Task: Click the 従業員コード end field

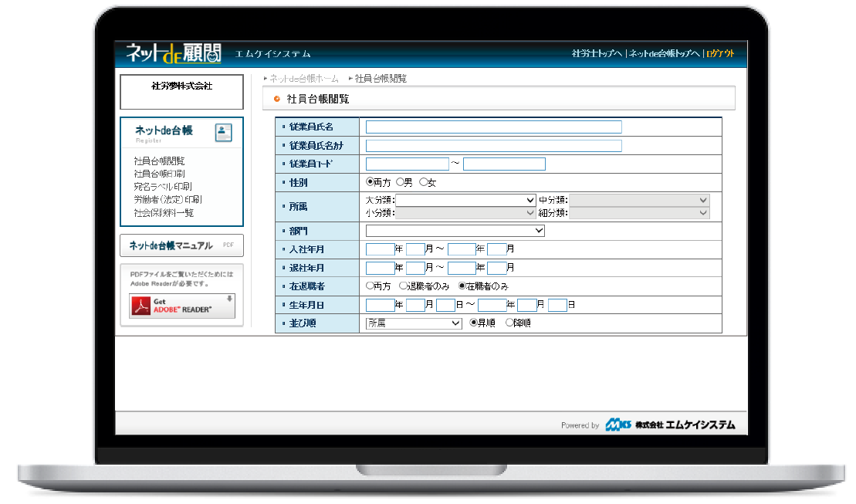Action: pyautogui.click(x=505, y=164)
